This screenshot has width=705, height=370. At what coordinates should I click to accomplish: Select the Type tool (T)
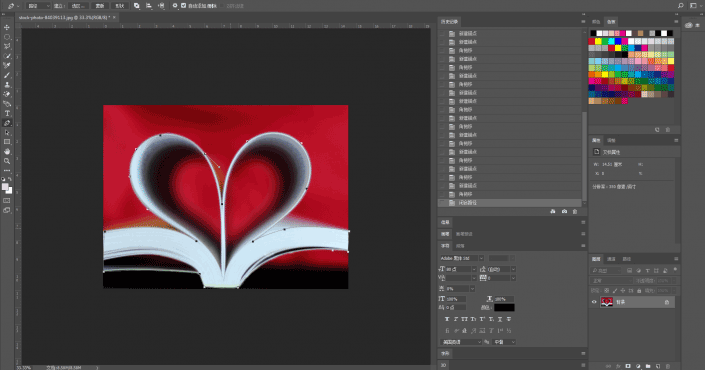click(x=7, y=113)
